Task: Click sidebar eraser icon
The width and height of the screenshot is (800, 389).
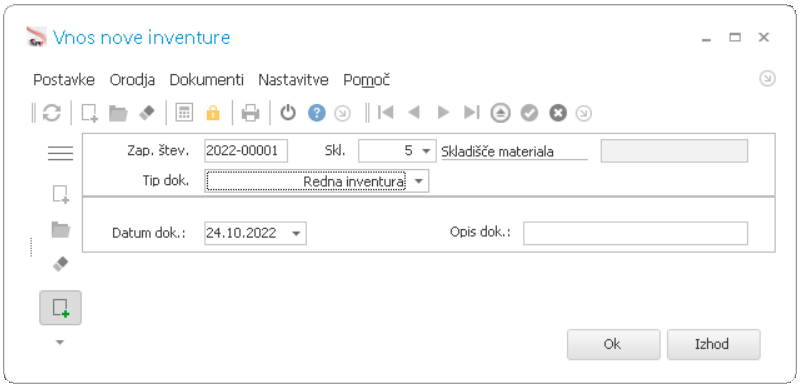Action: tap(61, 264)
